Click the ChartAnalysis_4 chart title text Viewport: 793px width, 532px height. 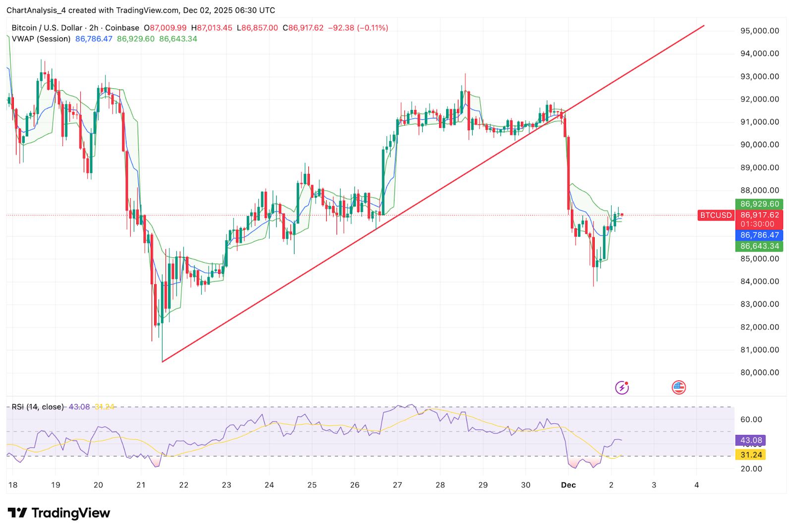click(x=37, y=10)
